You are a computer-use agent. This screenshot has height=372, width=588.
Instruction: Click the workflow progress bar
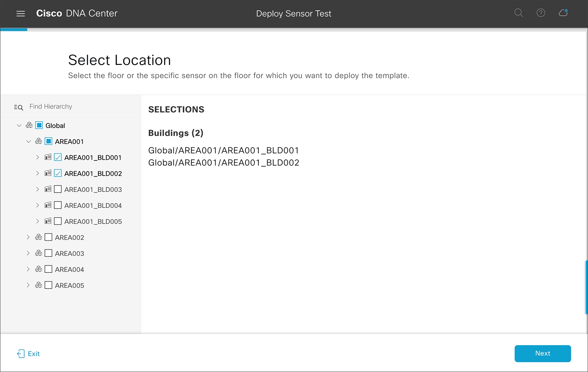pos(294,30)
